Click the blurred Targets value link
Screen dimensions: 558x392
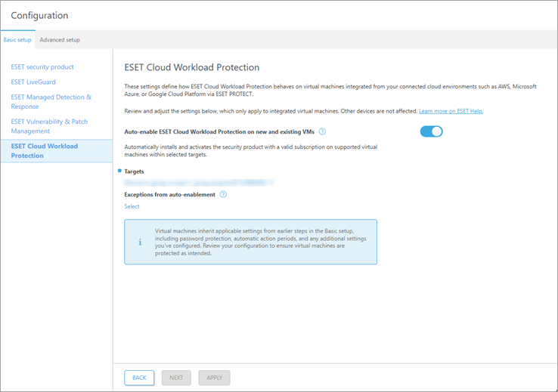(199, 183)
